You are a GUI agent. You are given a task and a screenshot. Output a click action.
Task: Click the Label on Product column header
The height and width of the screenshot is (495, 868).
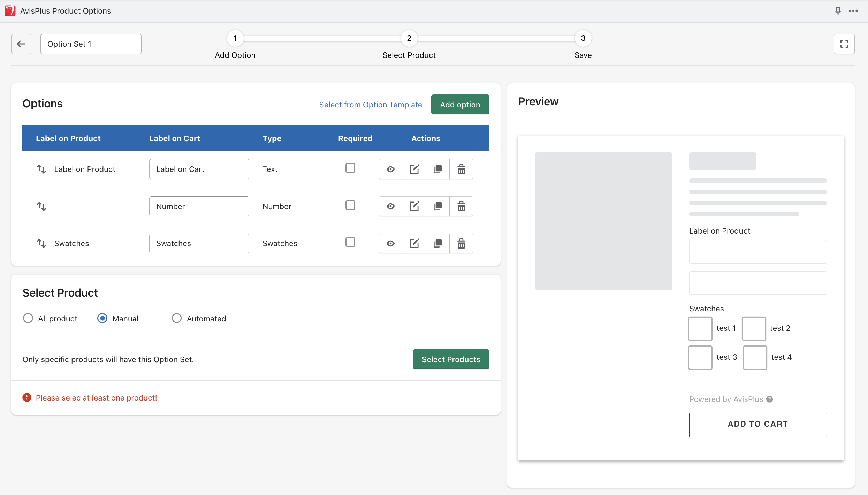coord(68,138)
